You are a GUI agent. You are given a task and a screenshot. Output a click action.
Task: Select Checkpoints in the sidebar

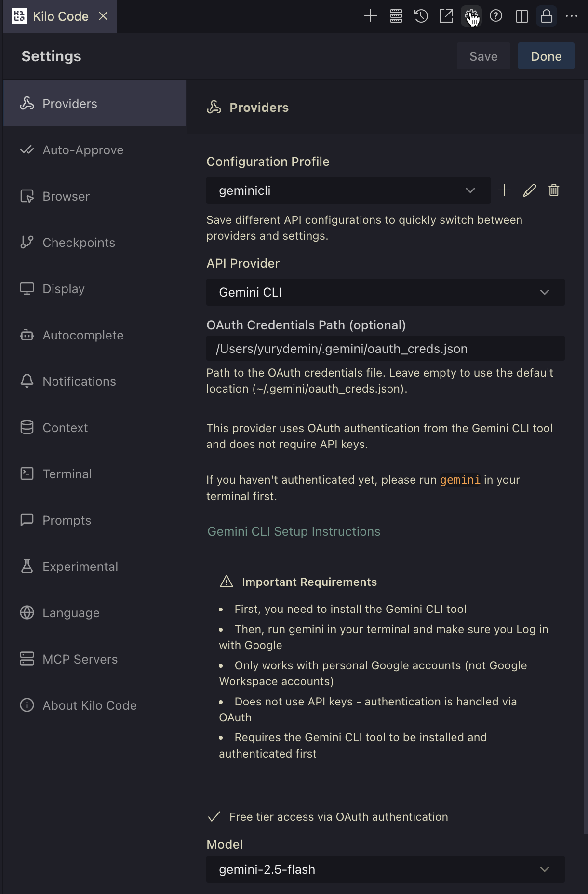point(94,243)
